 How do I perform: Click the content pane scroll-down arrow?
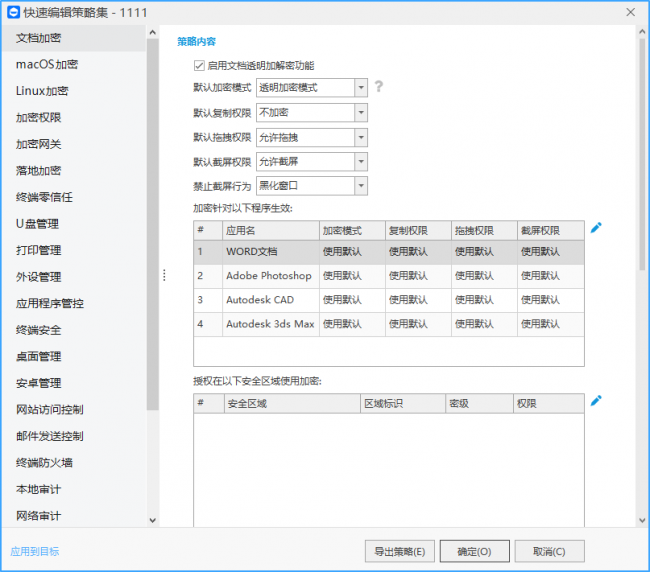pos(642,520)
